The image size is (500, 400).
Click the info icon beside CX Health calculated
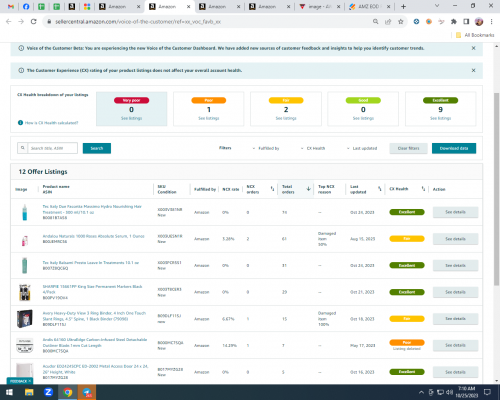coord(20,123)
